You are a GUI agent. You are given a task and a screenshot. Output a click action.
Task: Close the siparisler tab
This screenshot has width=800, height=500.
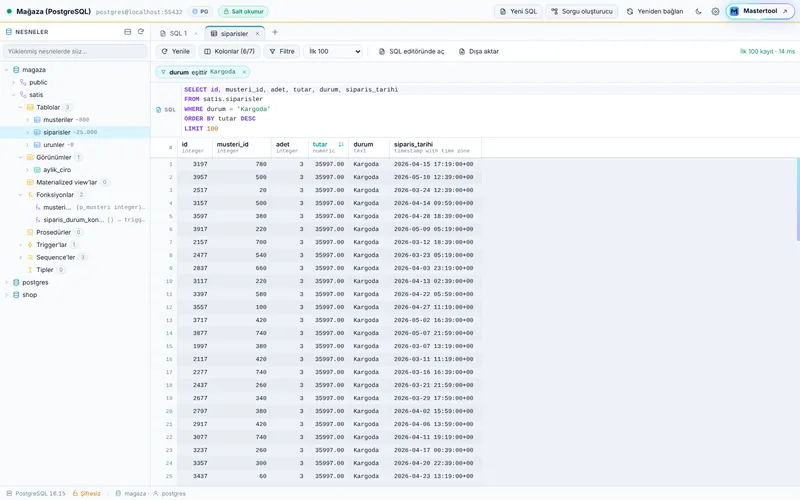point(257,34)
